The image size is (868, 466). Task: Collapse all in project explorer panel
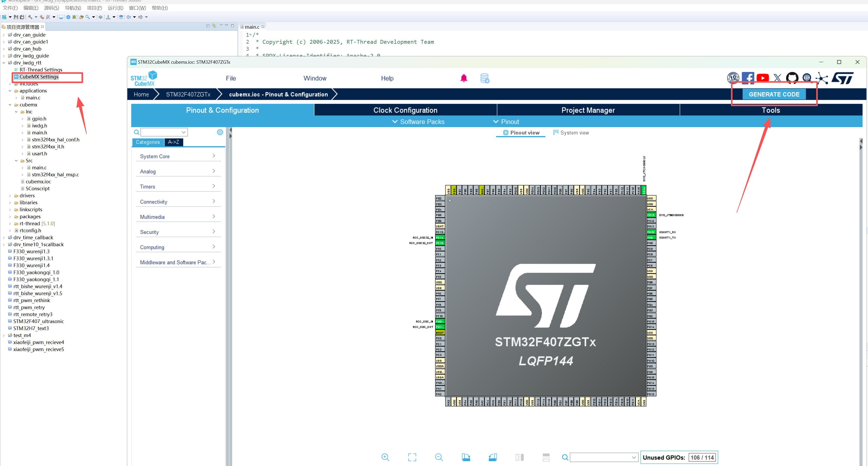208,26
